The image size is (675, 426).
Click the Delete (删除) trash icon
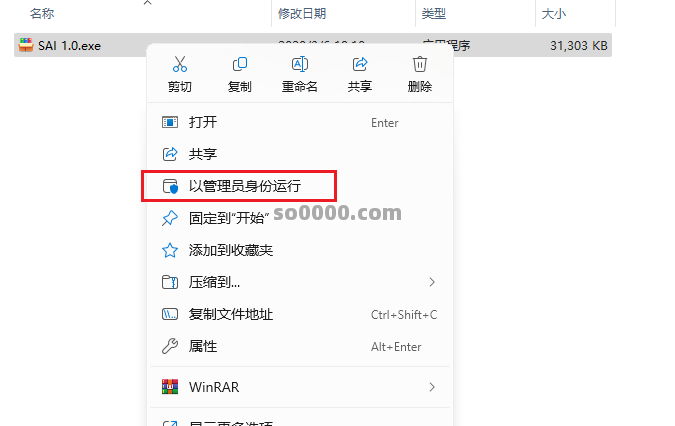point(420,64)
